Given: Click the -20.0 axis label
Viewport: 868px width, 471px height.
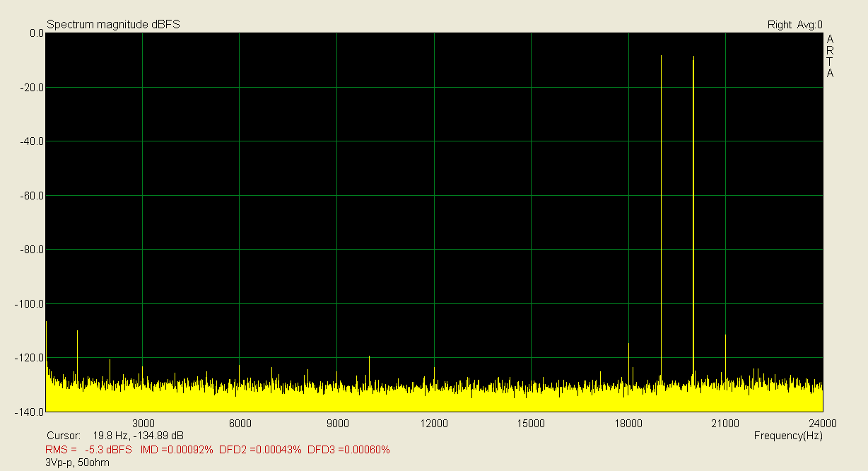Looking at the screenshot, I should pos(33,88).
